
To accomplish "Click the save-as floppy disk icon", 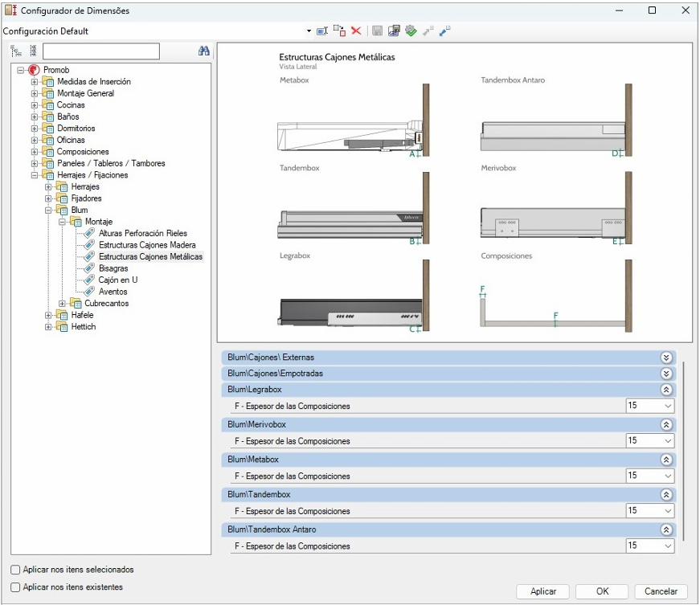I will point(394,31).
